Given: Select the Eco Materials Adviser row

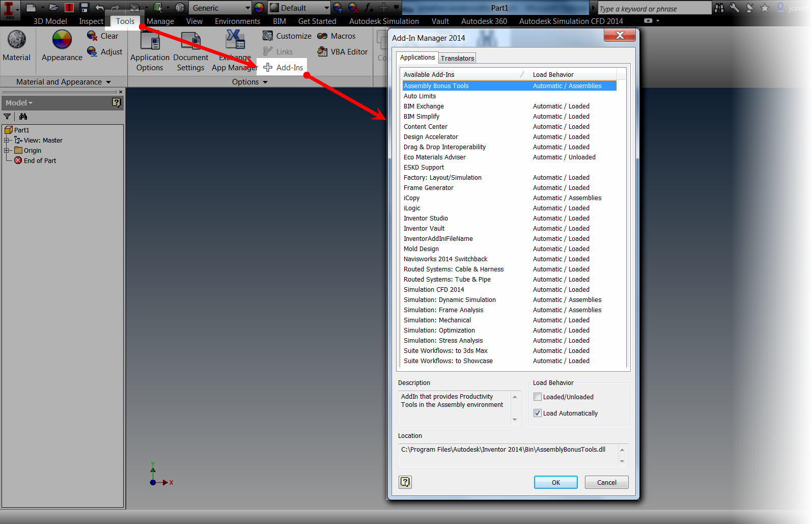Looking at the screenshot, I should click(509, 157).
